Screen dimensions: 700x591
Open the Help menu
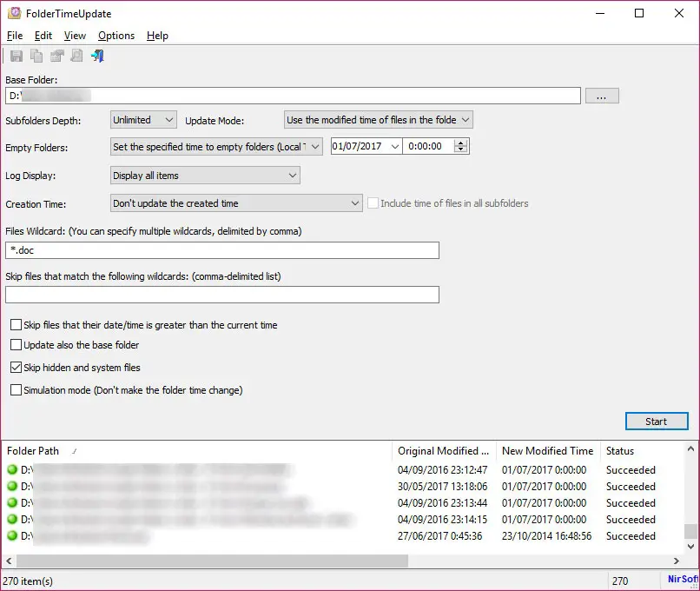pyautogui.click(x=157, y=36)
